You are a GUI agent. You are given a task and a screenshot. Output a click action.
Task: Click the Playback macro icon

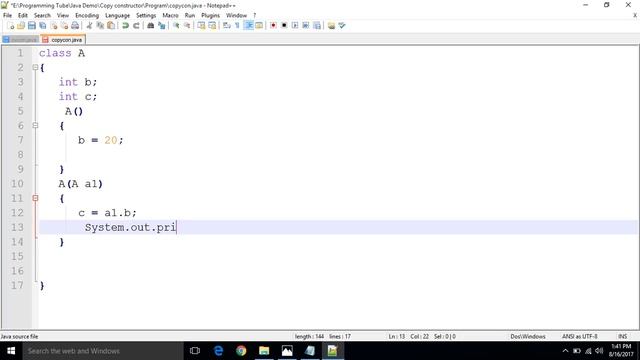295,26
